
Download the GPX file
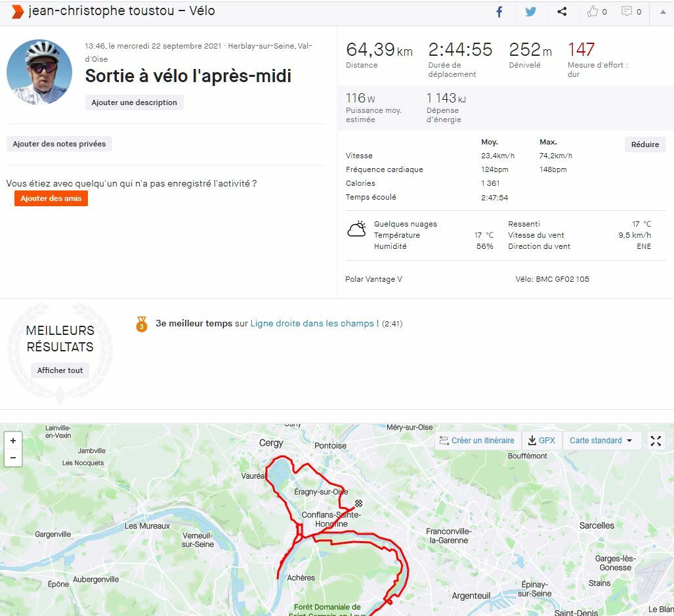coord(541,441)
